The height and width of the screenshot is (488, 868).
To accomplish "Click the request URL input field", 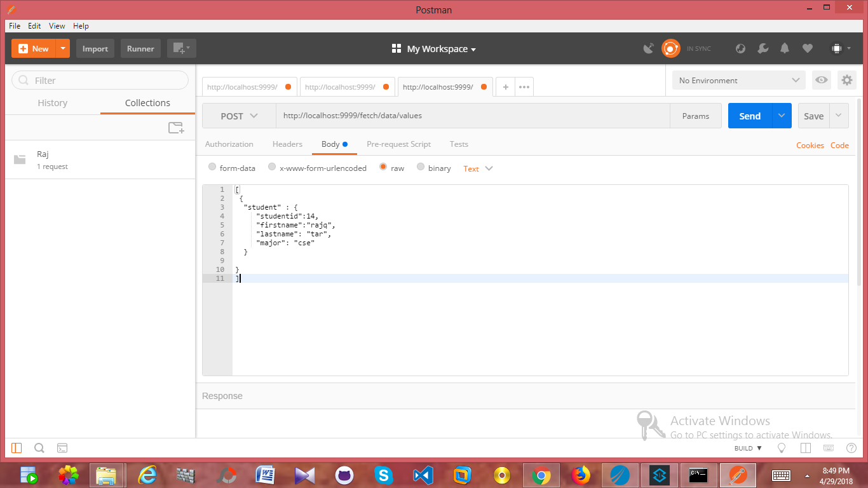I will click(473, 116).
